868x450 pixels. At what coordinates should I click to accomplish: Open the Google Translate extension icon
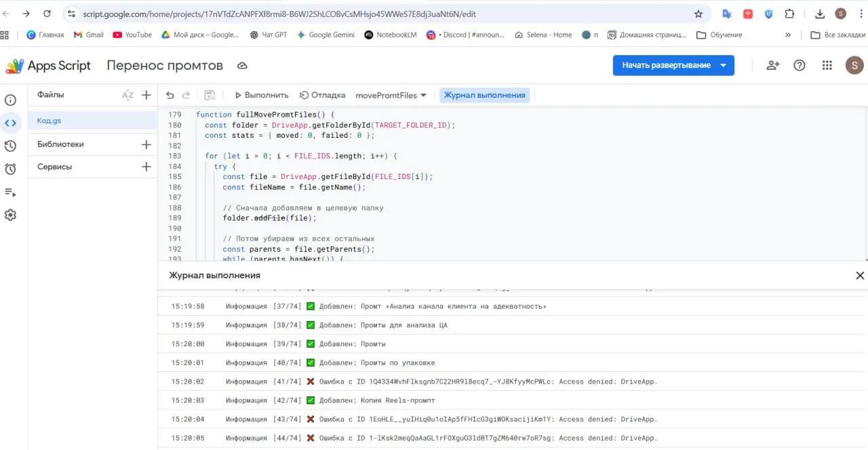(727, 14)
